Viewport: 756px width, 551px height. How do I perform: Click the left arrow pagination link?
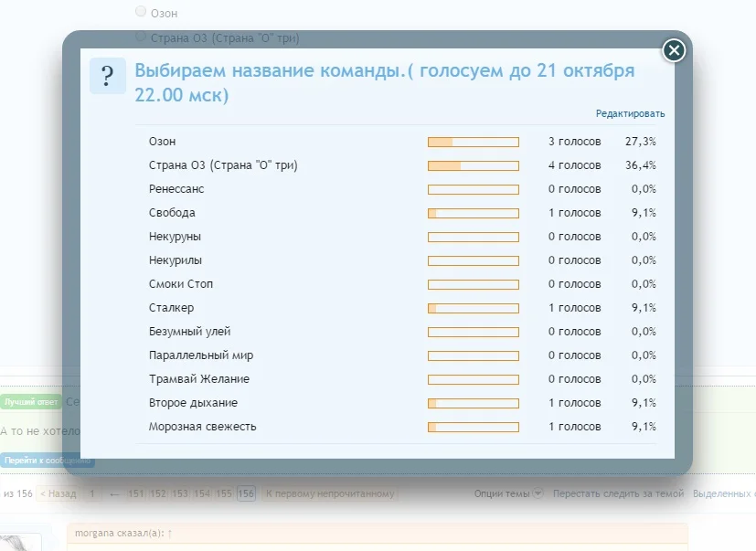coord(114,493)
